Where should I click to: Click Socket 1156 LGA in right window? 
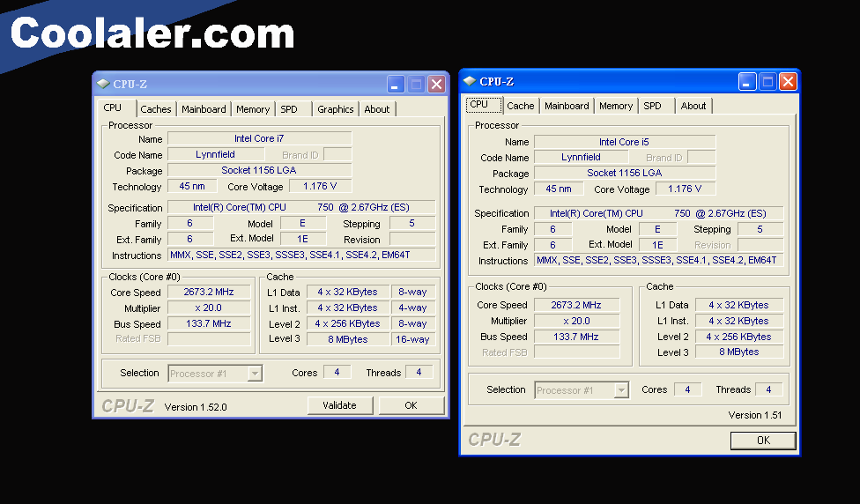tap(625, 173)
